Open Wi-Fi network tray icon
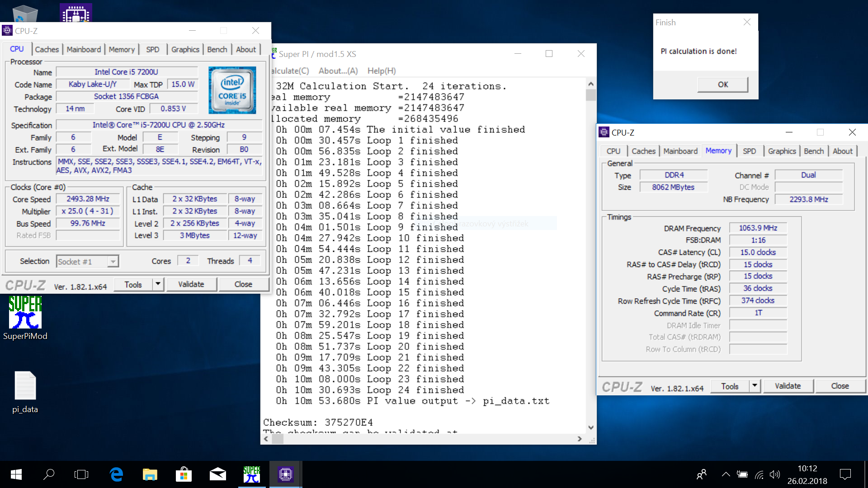Screen dimensions: 868x488 point(759,474)
